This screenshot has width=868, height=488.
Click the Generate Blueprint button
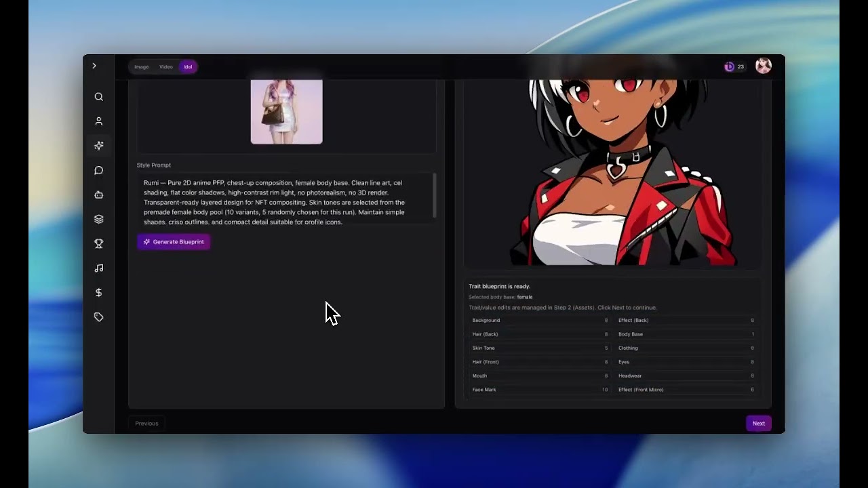(x=174, y=242)
